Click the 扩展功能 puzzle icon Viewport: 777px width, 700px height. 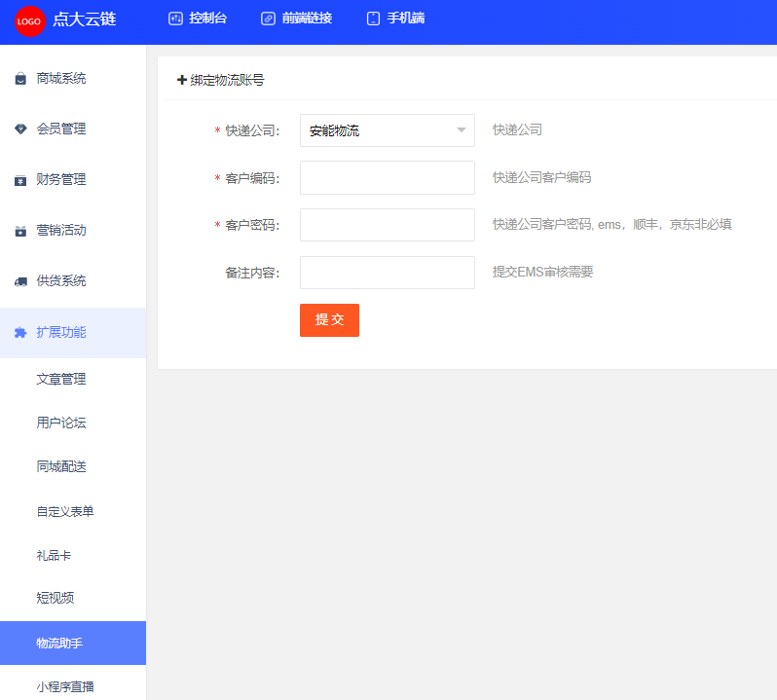[20, 332]
